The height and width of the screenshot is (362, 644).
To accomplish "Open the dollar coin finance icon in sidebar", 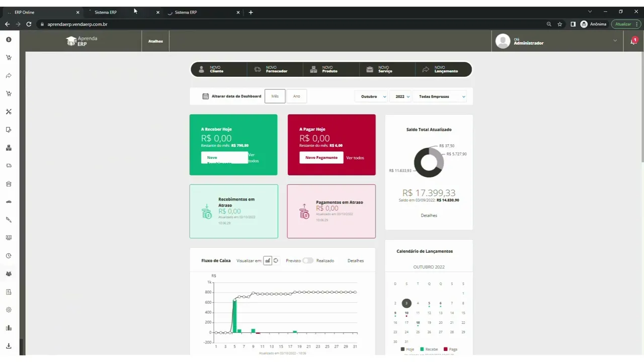I will point(9,39).
